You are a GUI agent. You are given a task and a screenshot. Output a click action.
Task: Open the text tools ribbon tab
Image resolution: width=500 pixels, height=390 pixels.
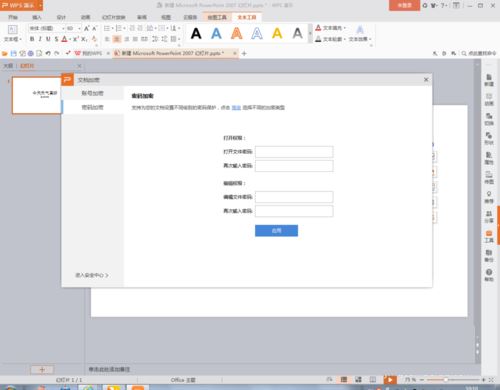click(x=247, y=17)
